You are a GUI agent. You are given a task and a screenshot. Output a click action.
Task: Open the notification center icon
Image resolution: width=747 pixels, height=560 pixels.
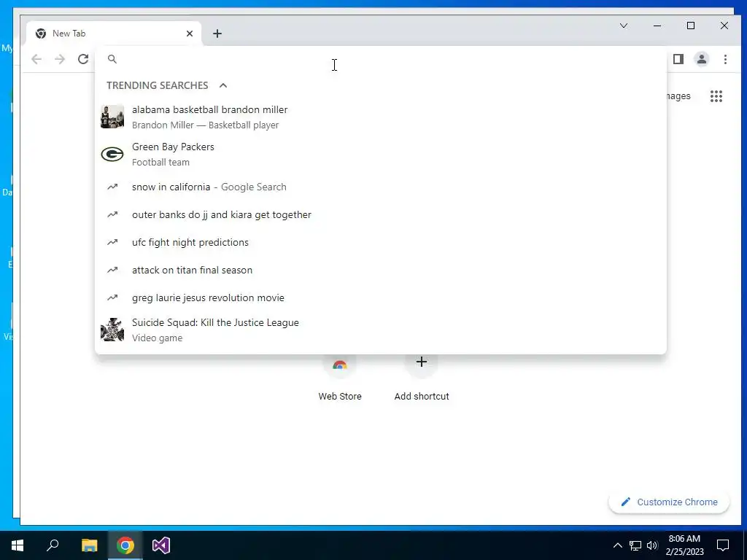(723, 545)
